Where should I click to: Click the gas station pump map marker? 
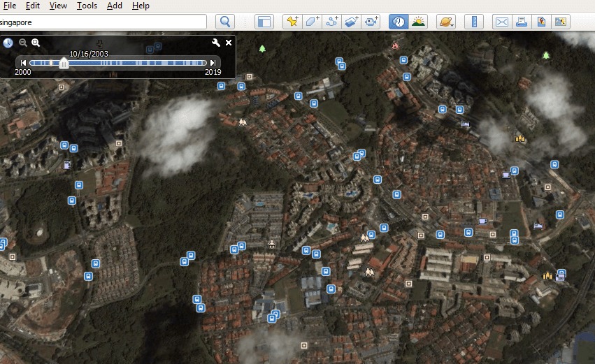tap(67, 164)
